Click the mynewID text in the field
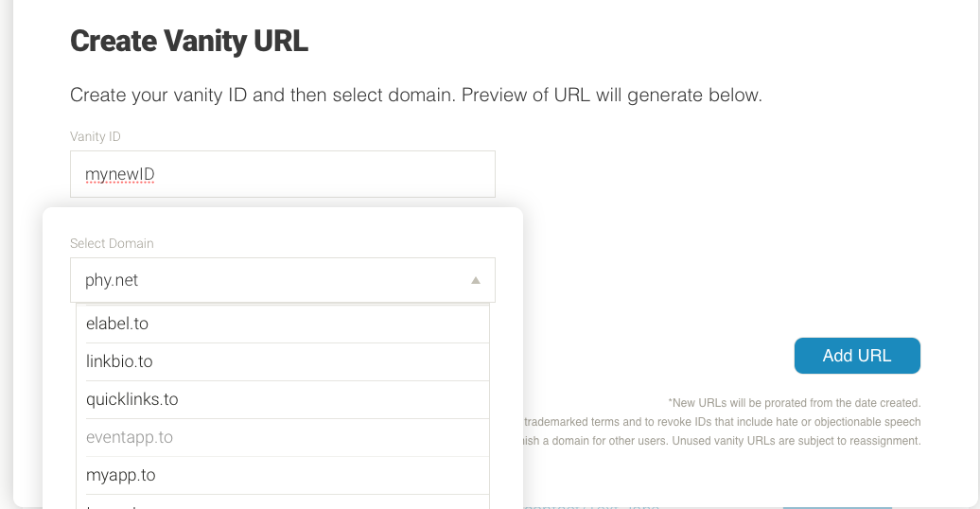Image resolution: width=980 pixels, height=509 pixels. [x=119, y=174]
